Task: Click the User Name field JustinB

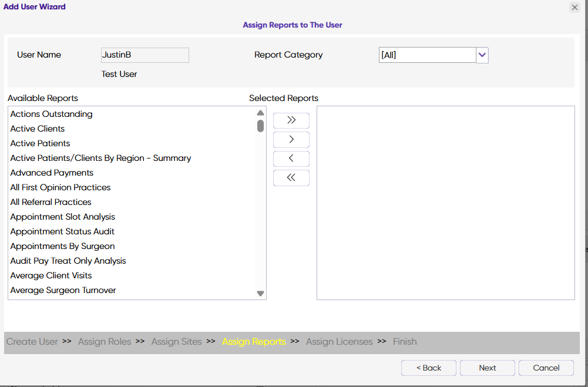Action: pyautogui.click(x=145, y=55)
